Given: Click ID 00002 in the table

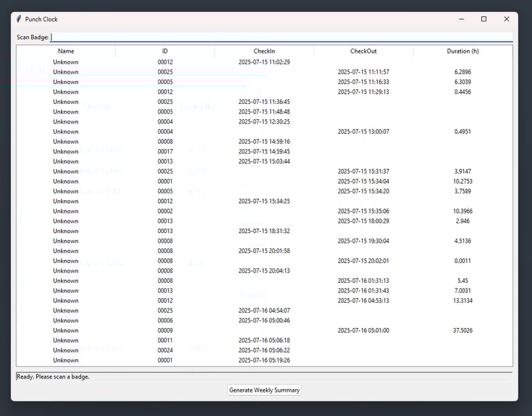Looking at the screenshot, I should 165,211.
